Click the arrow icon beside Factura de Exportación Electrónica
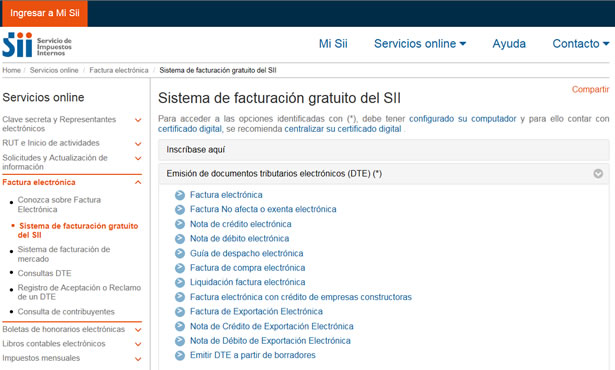Viewport: 615px width, 370px height. point(180,312)
